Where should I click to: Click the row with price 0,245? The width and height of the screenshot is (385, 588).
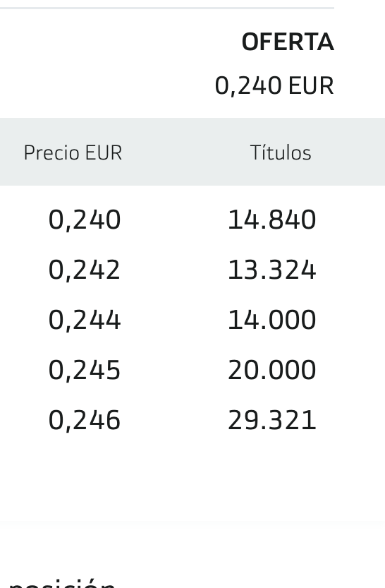point(192,370)
